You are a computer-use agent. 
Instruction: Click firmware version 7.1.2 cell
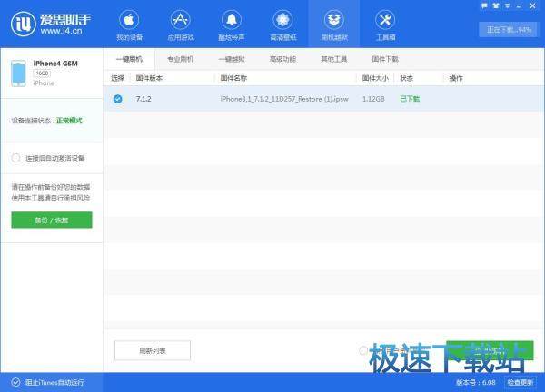[144, 99]
